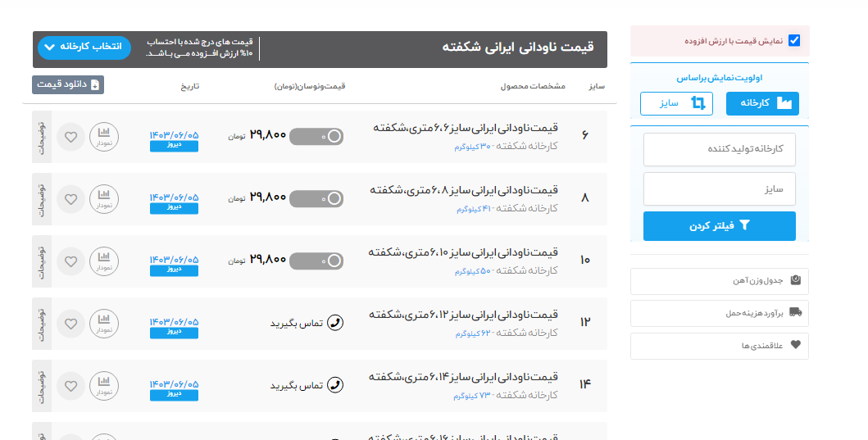Image resolution: width=868 pixels, height=440 pixels.
Task: Expand توضیحات tab on size 12 row
Action: 42,323
